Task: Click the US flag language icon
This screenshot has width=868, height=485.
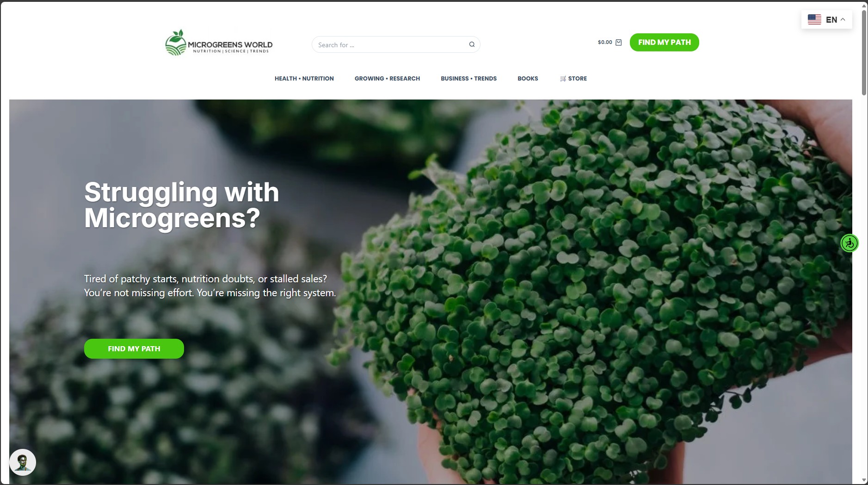Action: pos(814,19)
